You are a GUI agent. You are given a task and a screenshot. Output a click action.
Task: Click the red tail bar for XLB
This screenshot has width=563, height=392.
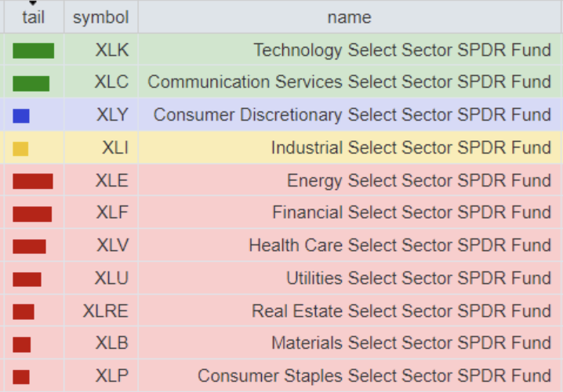22,344
